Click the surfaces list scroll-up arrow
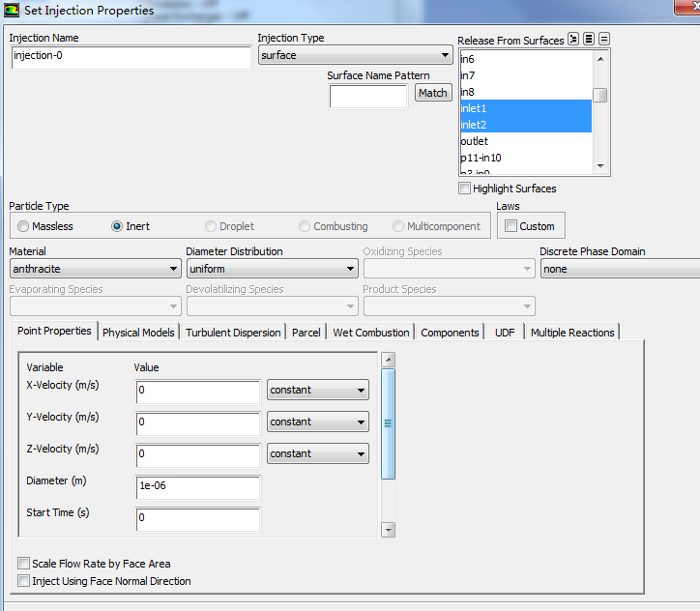700x611 pixels. 600,58
